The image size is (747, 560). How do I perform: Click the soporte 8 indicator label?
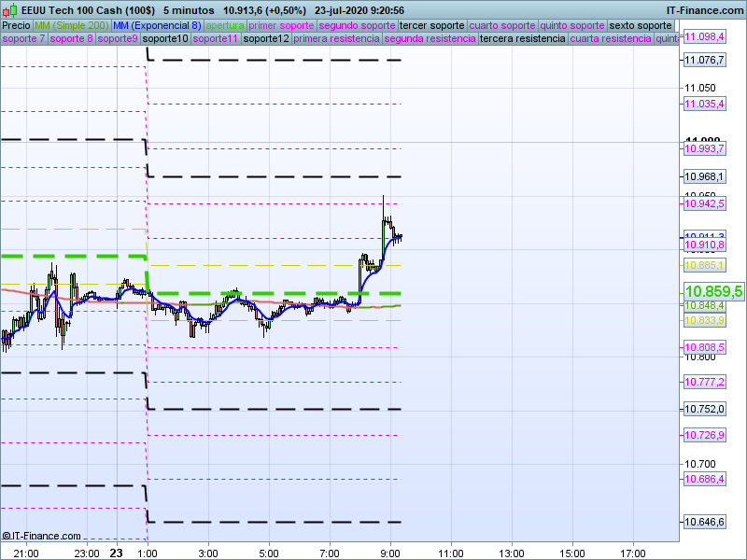click(x=72, y=38)
